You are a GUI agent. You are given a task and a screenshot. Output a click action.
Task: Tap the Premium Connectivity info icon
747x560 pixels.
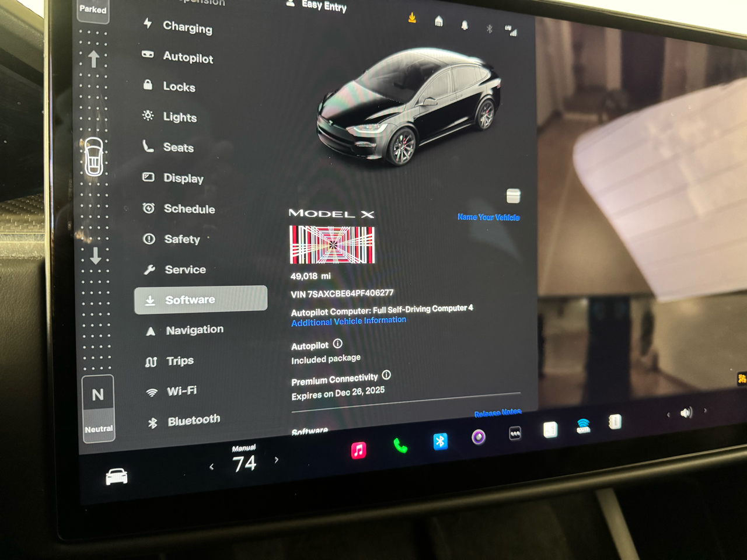tap(386, 375)
